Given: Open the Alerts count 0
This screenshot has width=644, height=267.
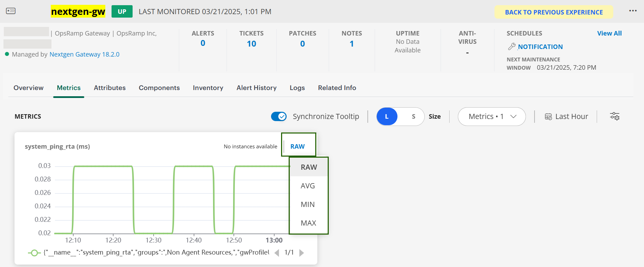Looking at the screenshot, I should (x=203, y=43).
